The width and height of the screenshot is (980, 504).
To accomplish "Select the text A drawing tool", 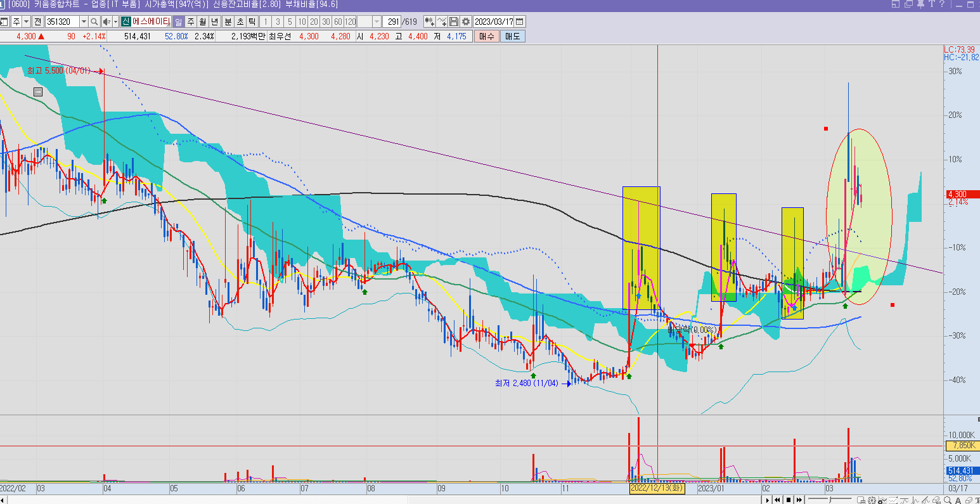I will 958,500.
